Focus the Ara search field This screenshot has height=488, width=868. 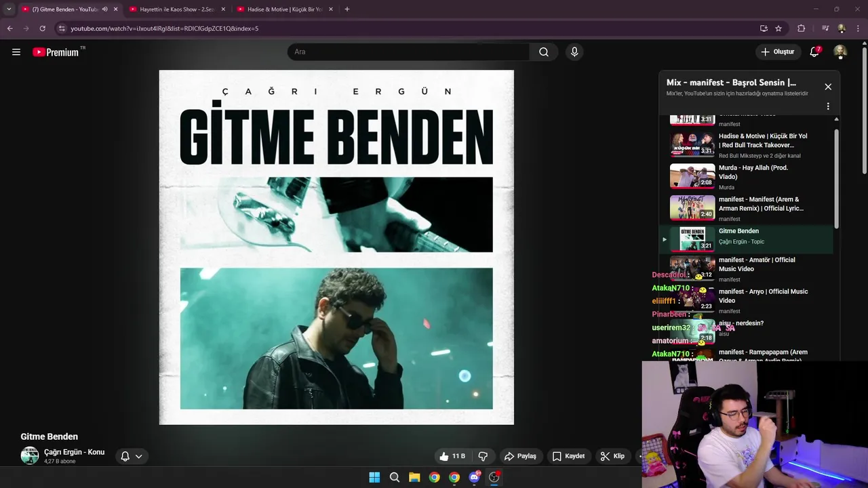click(408, 52)
